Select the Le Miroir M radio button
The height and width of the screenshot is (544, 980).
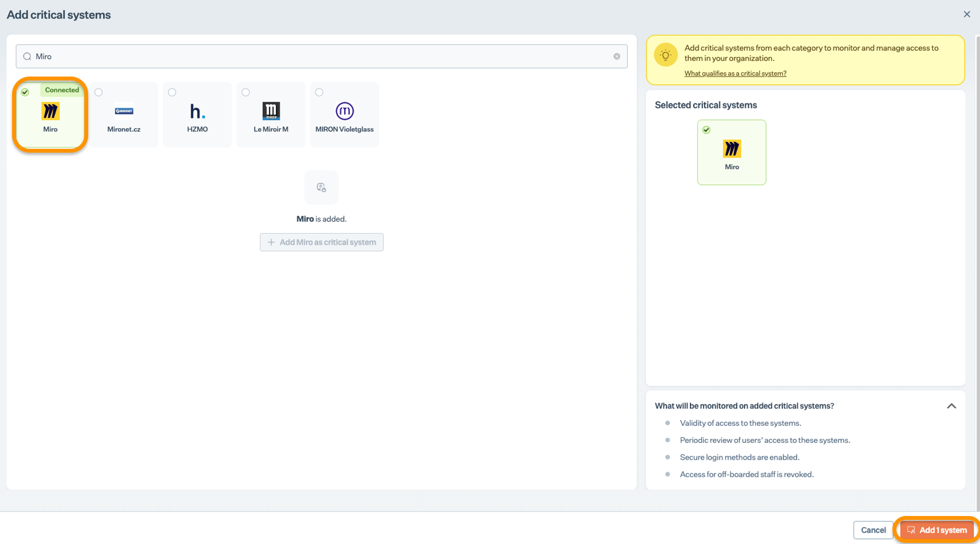pyautogui.click(x=245, y=92)
